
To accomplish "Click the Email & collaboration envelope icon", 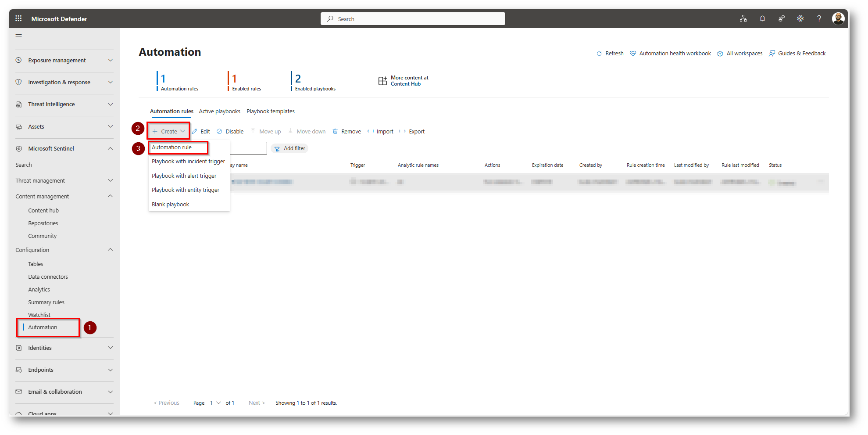I will click(x=19, y=392).
